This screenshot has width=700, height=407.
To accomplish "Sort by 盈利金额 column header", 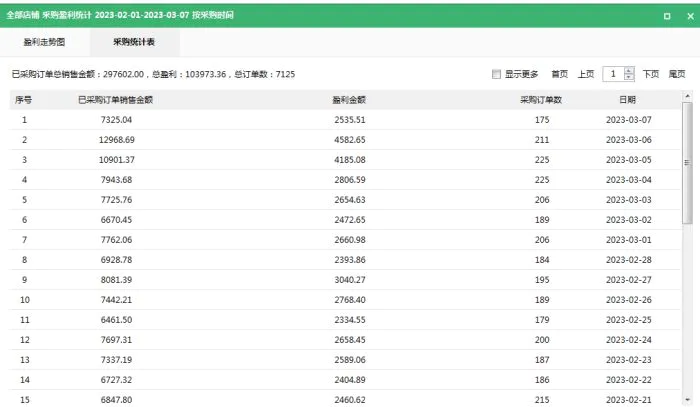I will point(349,100).
